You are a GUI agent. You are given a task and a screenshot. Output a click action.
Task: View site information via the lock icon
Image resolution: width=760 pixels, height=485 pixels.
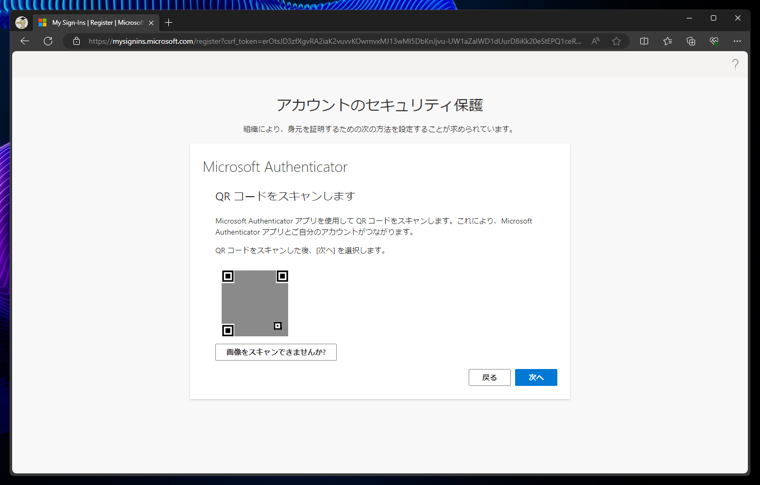tap(77, 41)
